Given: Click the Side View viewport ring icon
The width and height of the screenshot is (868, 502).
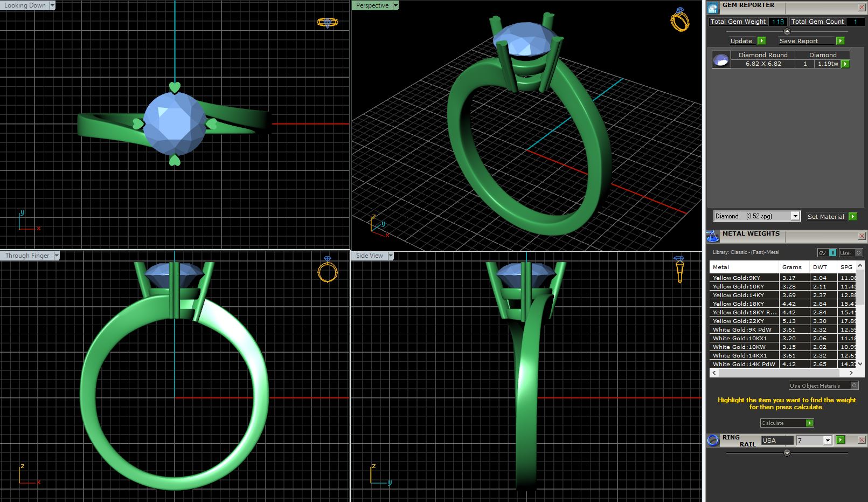Looking at the screenshot, I should pyautogui.click(x=679, y=270).
